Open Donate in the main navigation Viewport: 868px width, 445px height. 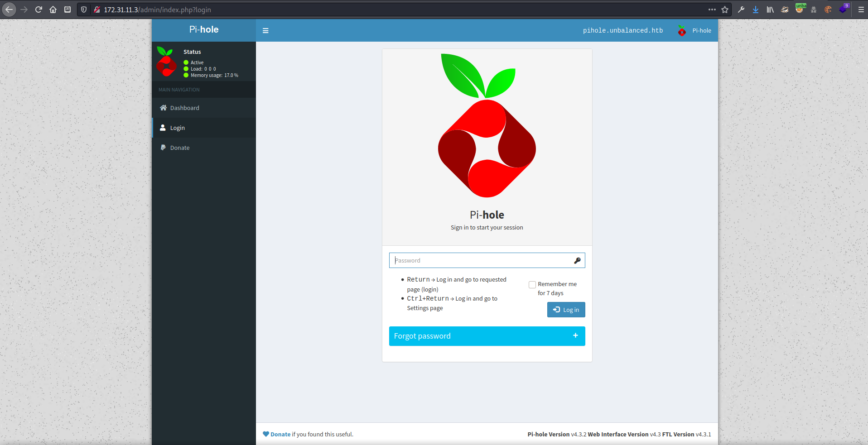204,148
